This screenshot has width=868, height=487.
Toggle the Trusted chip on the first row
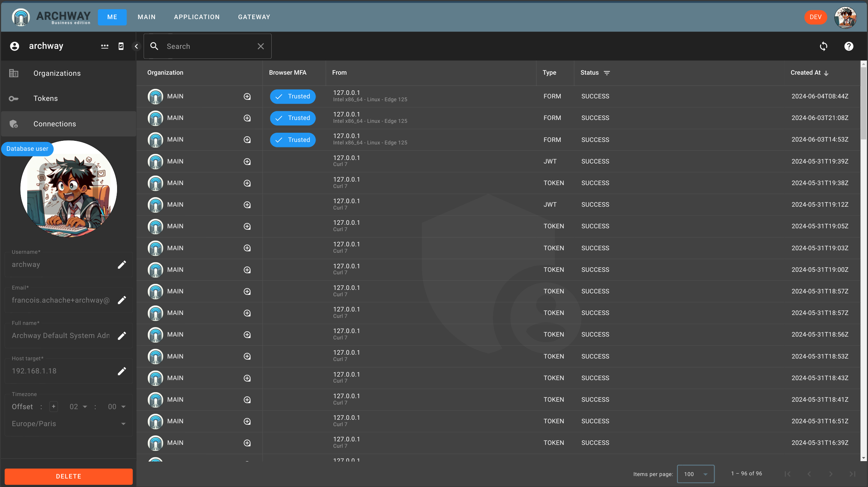293,97
